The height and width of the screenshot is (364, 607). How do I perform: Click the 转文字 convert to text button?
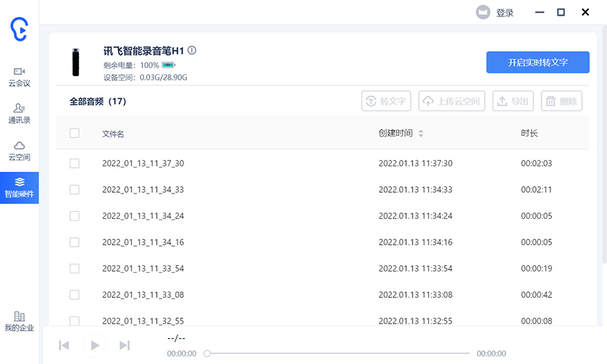pyautogui.click(x=386, y=101)
